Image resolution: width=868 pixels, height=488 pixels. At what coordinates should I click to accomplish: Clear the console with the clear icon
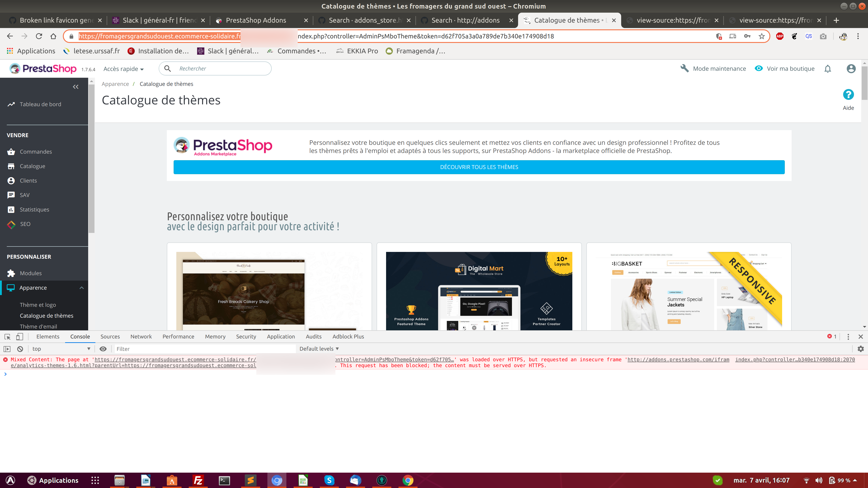20,349
